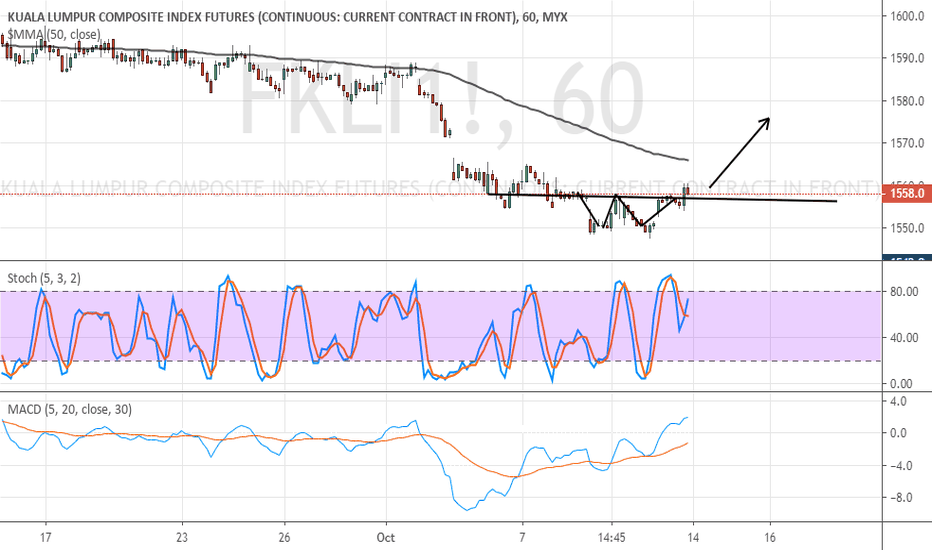Viewport: 932px width, 550px height.
Task: Click the 1600.0 price axis value
Action: (907, 16)
